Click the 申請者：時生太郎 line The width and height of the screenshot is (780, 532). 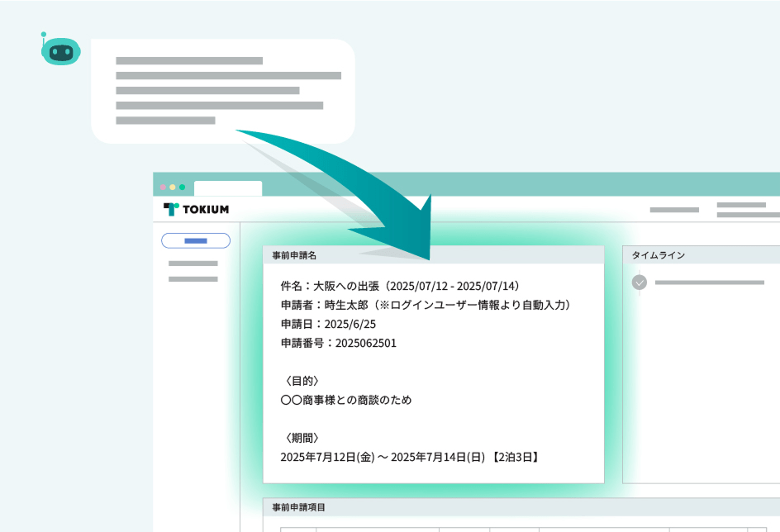pos(426,305)
